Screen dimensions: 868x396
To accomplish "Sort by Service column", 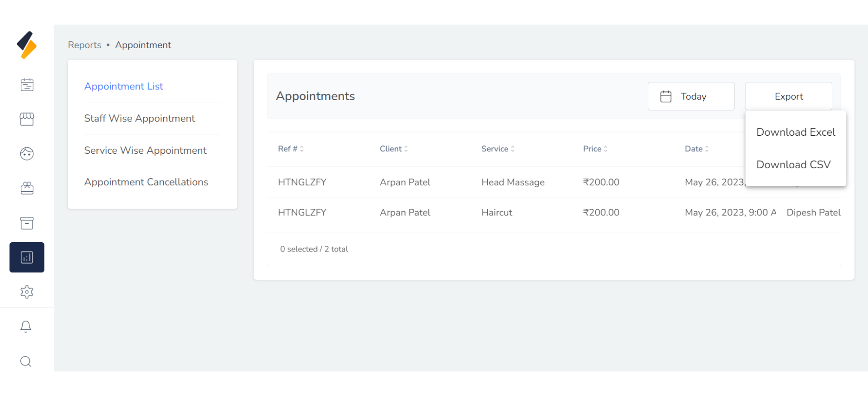I will (498, 149).
